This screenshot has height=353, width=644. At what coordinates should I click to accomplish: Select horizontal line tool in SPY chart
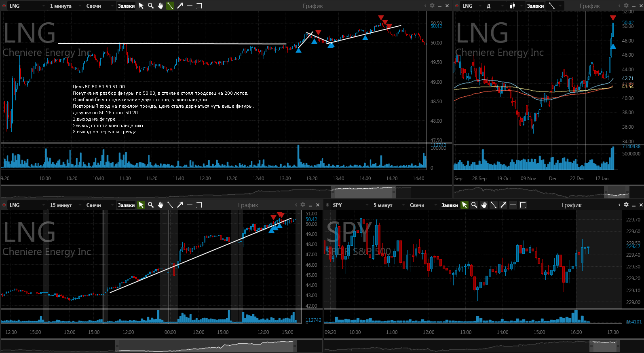pos(513,205)
